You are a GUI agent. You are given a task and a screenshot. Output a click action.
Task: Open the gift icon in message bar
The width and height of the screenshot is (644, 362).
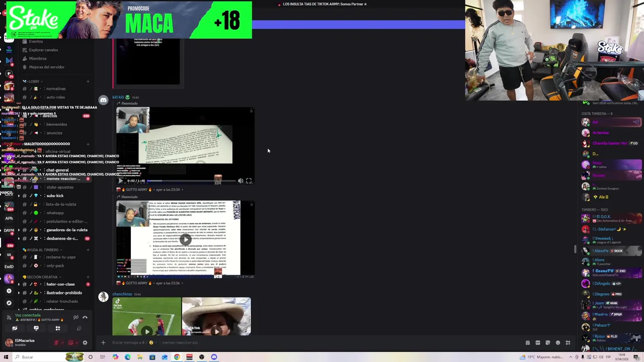point(528,343)
